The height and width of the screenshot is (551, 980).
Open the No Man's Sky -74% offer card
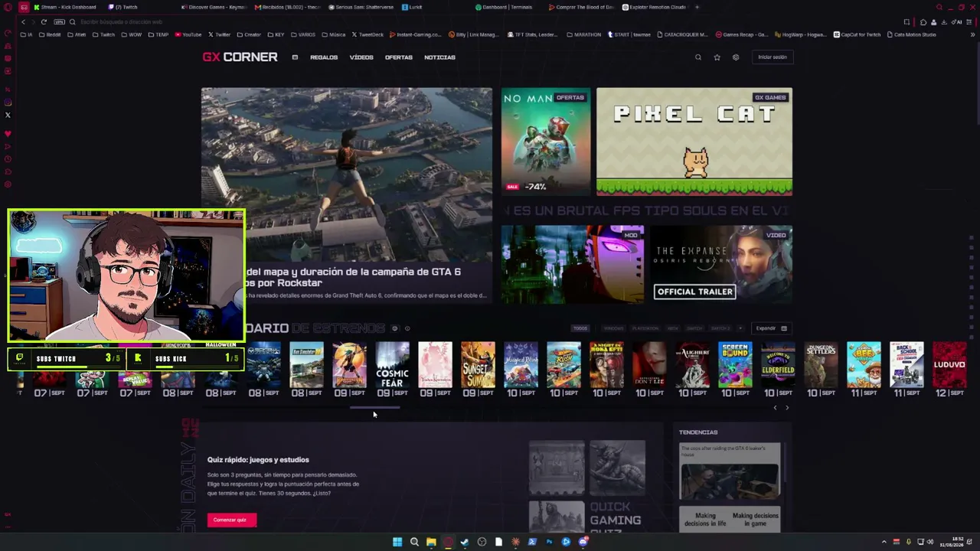546,142
